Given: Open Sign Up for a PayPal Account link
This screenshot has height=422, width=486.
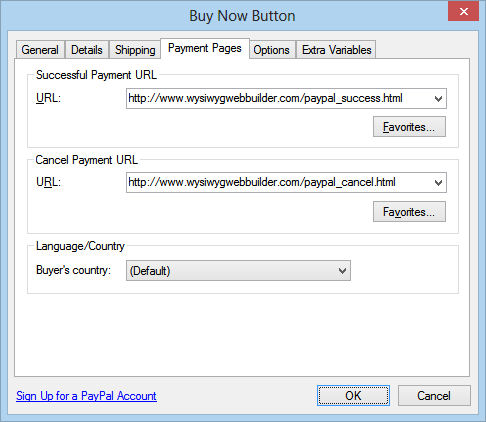Looking at the screenshot, I should coord(86,396).
